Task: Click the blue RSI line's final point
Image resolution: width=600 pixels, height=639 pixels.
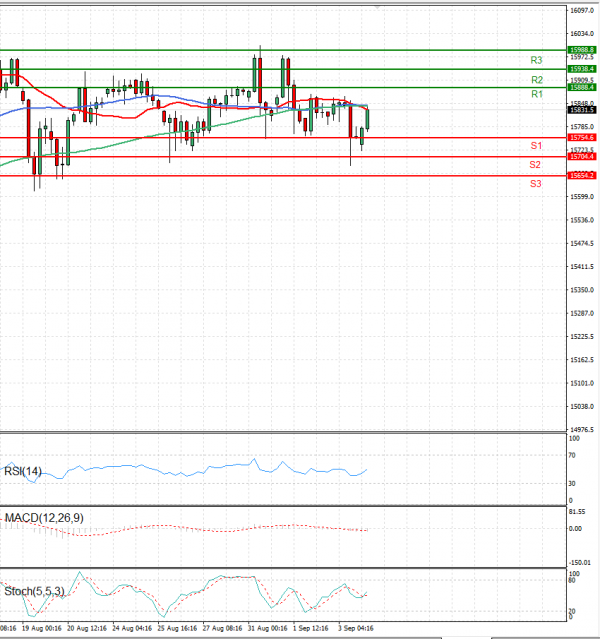Action: 366,469
